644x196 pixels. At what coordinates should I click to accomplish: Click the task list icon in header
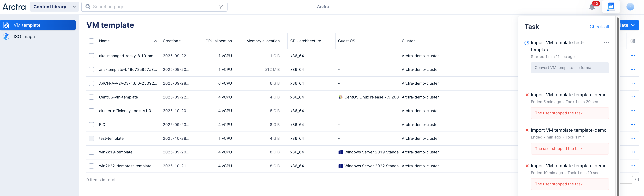point(611,6)
